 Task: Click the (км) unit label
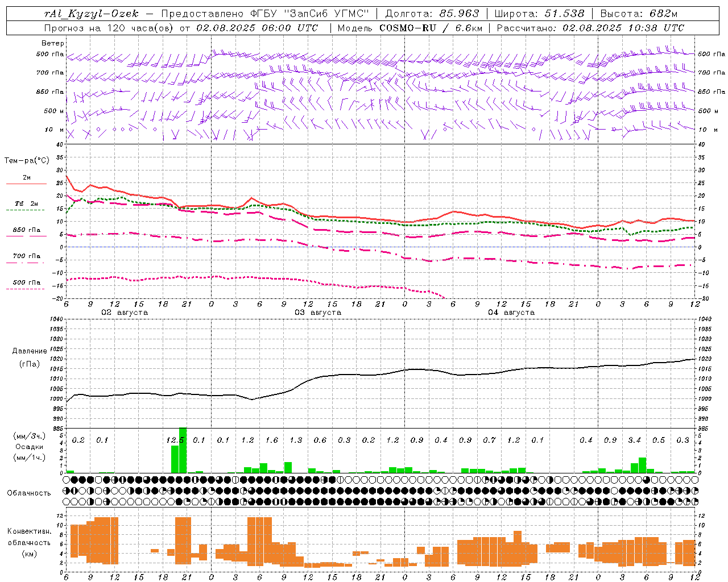[29, 554]
